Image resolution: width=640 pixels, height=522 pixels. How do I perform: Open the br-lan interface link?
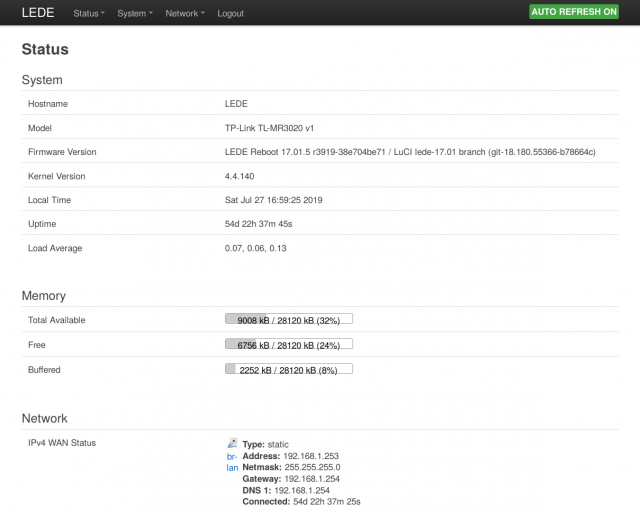click(x=232, y=462)
